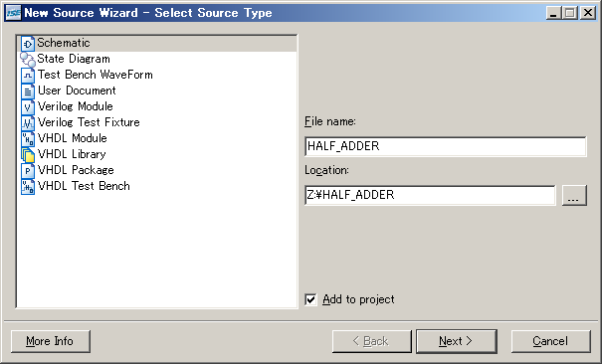Select the User Document icon
This screenshot has height=364, width=602.
click(x=28, y=91)
